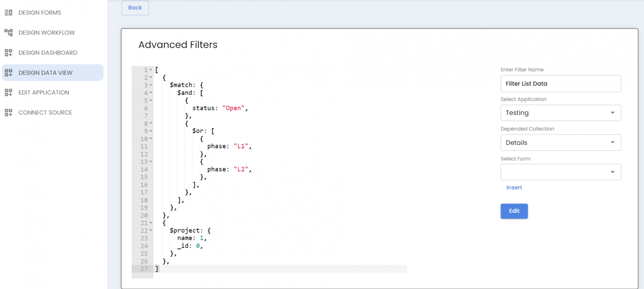Switch to DESIGN WORKFLOW menu item
The height and width of the screenshot is (289, 644).
(46, 32)
